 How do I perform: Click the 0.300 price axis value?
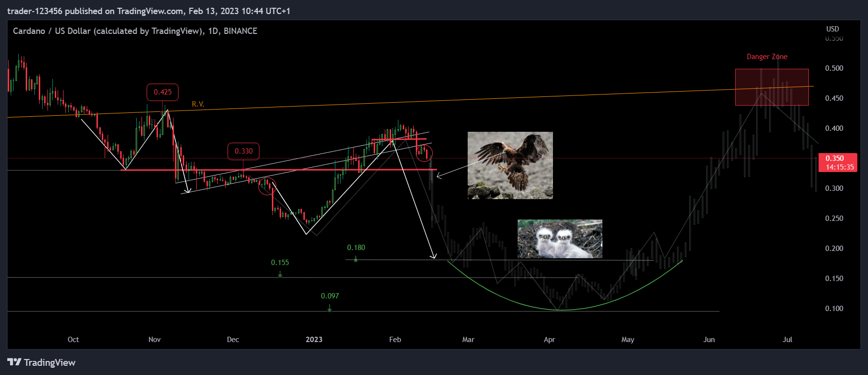point(834,188)
